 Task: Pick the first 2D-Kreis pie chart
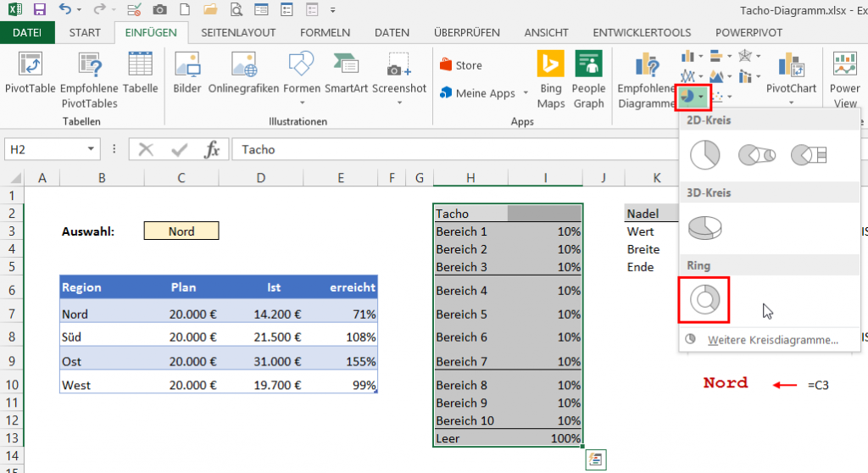pyautogui.click(x=704, y=154)
